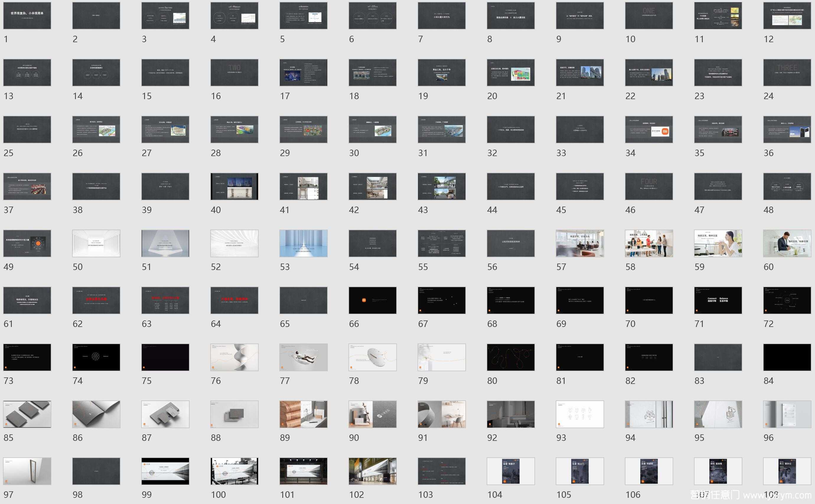The image size is (815, 504).
Task: Click slide 49 with orange circle diagram
Action: click(x=27, y=243)
